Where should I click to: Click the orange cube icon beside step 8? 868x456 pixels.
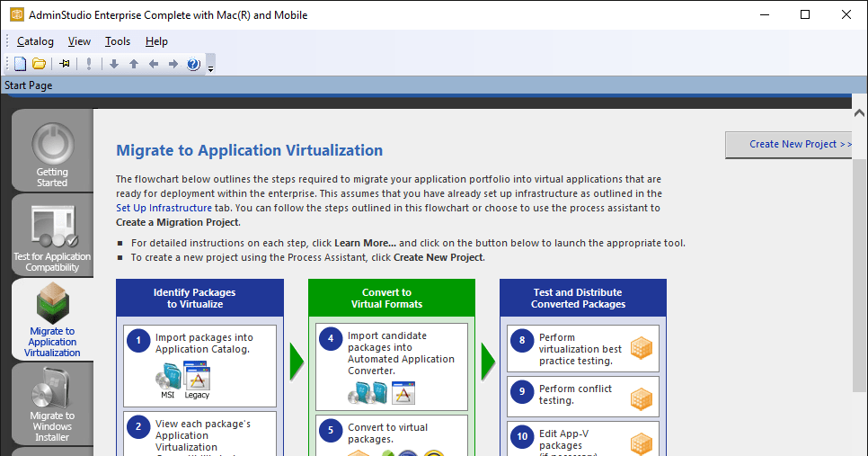(x=641, y=348)
